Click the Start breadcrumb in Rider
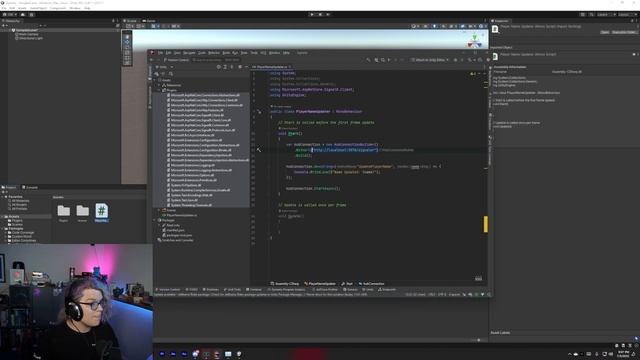 [x=348, y=284]
